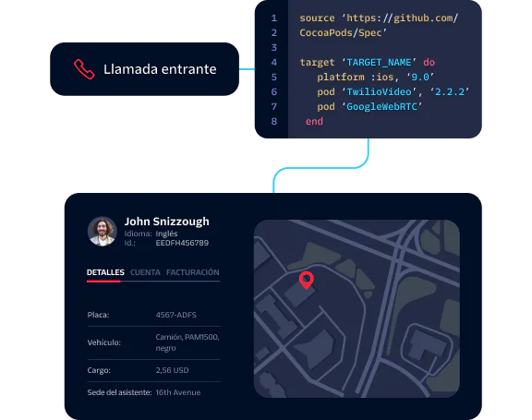Click the 'CocoaPods/Spec' source text
Screen dimensions: 532x420
point(343,33)
